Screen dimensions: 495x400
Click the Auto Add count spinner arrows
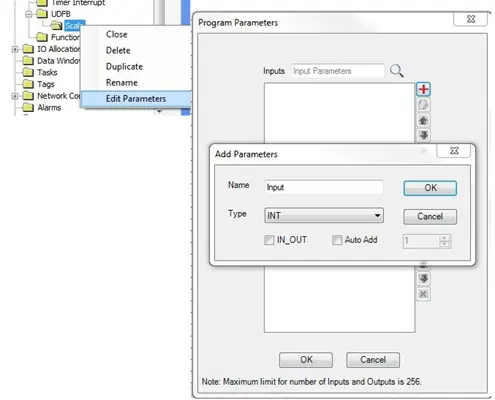click(445, 241)
